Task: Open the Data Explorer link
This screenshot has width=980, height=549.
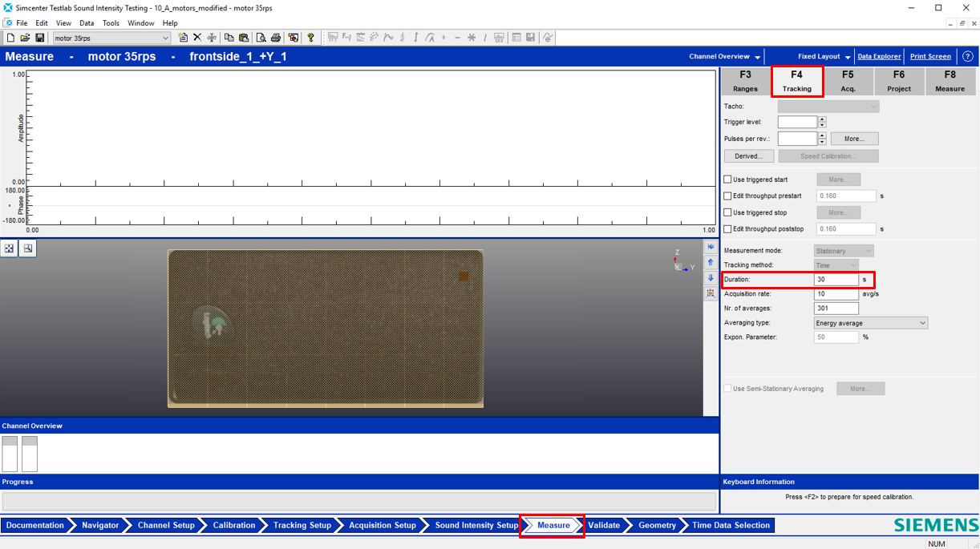Action: point(879,57)
